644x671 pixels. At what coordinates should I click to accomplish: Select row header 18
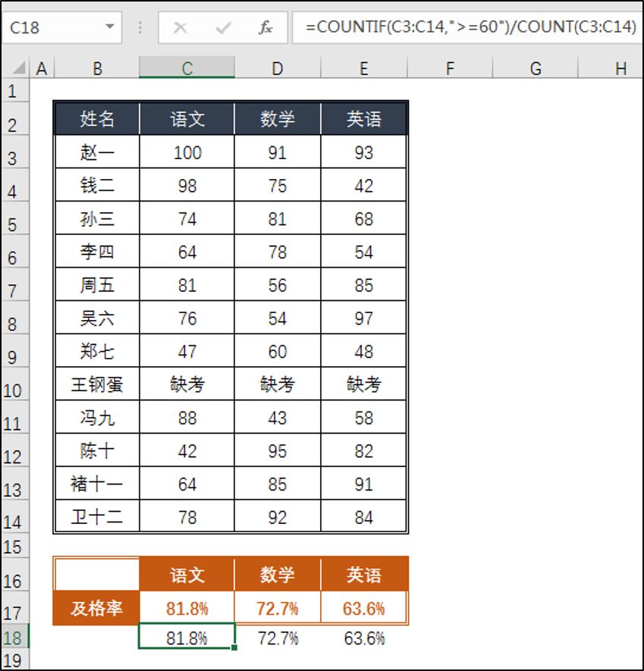[x=14, y=638]
